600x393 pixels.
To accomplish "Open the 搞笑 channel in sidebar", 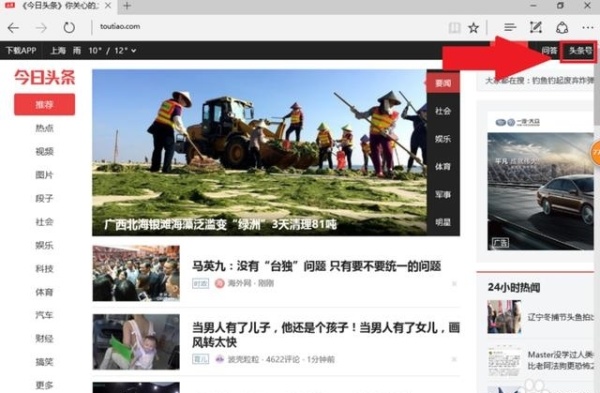I will pos(44,362).
